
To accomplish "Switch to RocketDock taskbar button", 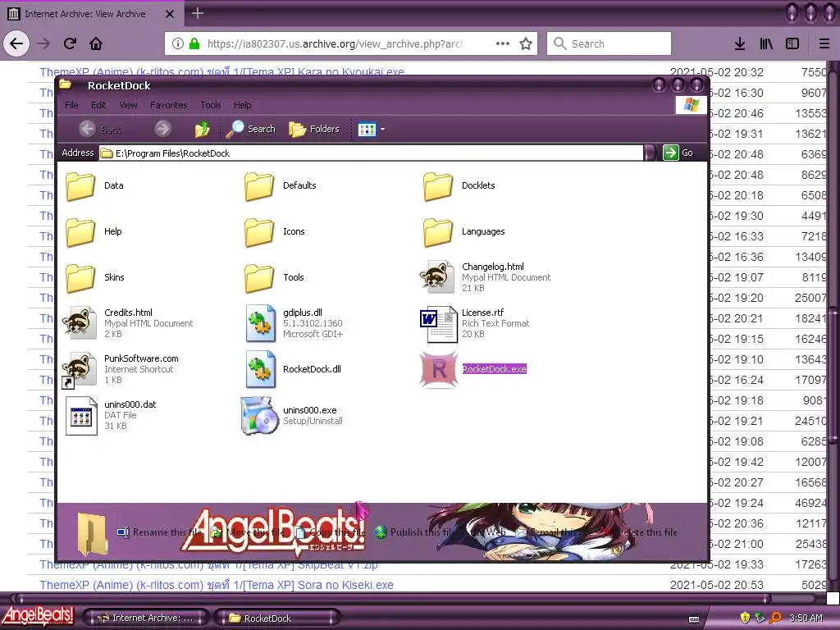I will point(277,618).
